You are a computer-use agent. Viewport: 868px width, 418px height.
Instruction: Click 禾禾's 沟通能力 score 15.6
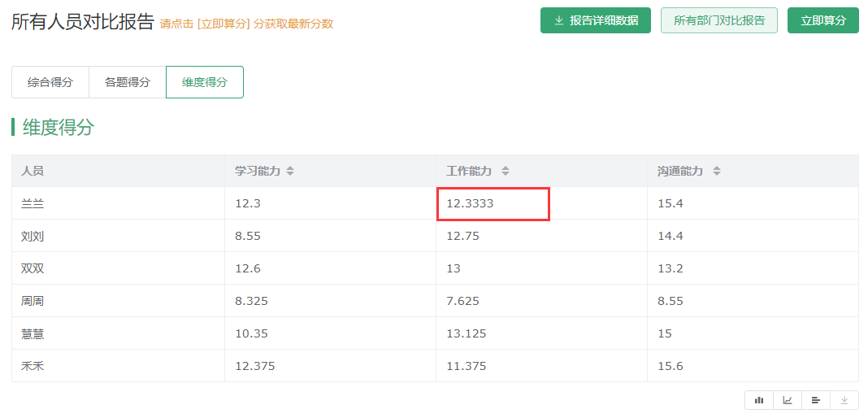[671, 366]
